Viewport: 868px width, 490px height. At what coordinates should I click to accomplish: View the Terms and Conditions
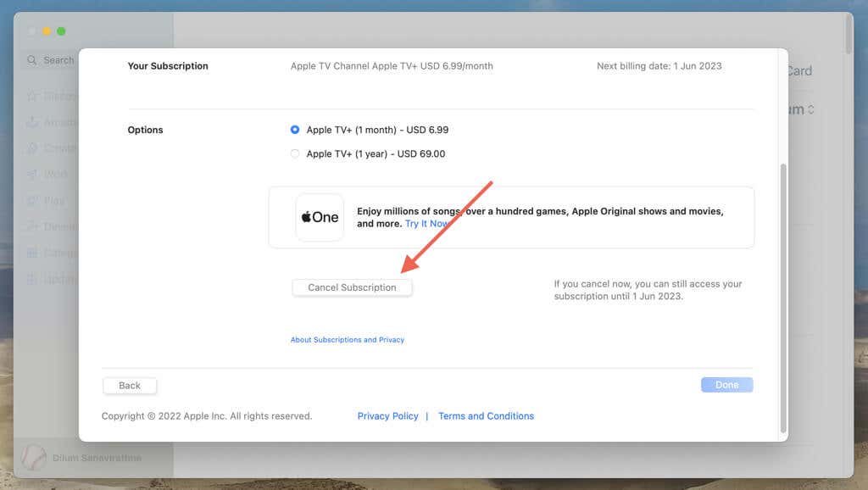coord(486,415)
